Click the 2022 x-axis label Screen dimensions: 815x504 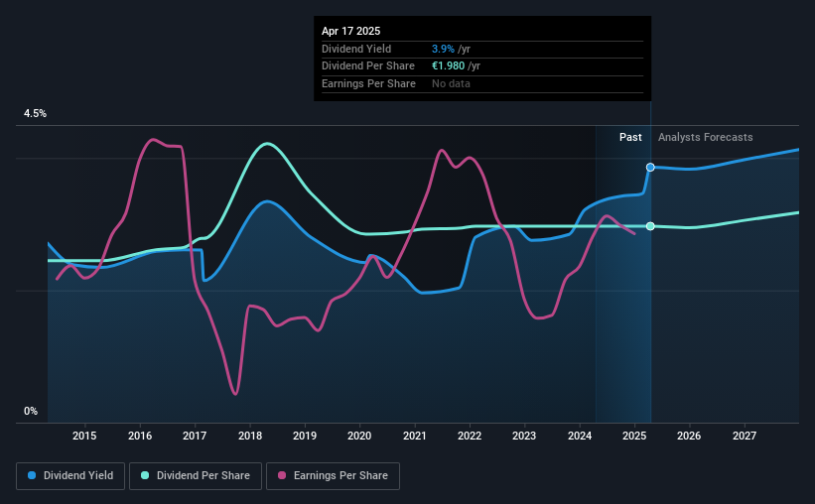(x=470, y=436)
